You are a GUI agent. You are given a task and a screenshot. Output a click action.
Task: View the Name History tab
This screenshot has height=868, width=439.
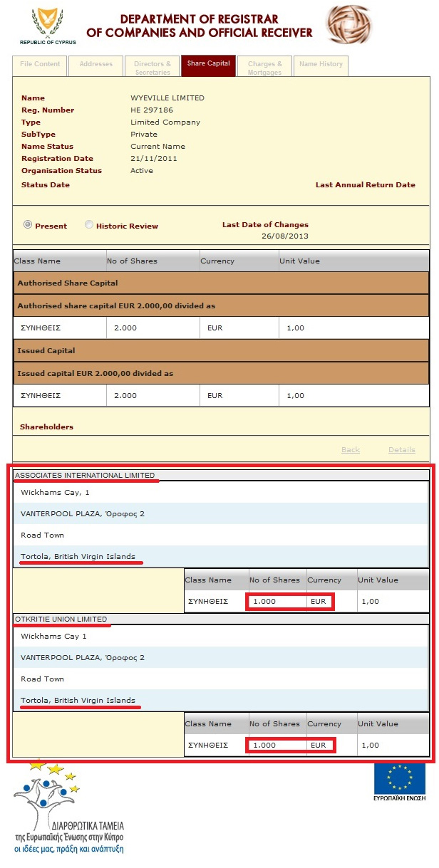[321, 65]
